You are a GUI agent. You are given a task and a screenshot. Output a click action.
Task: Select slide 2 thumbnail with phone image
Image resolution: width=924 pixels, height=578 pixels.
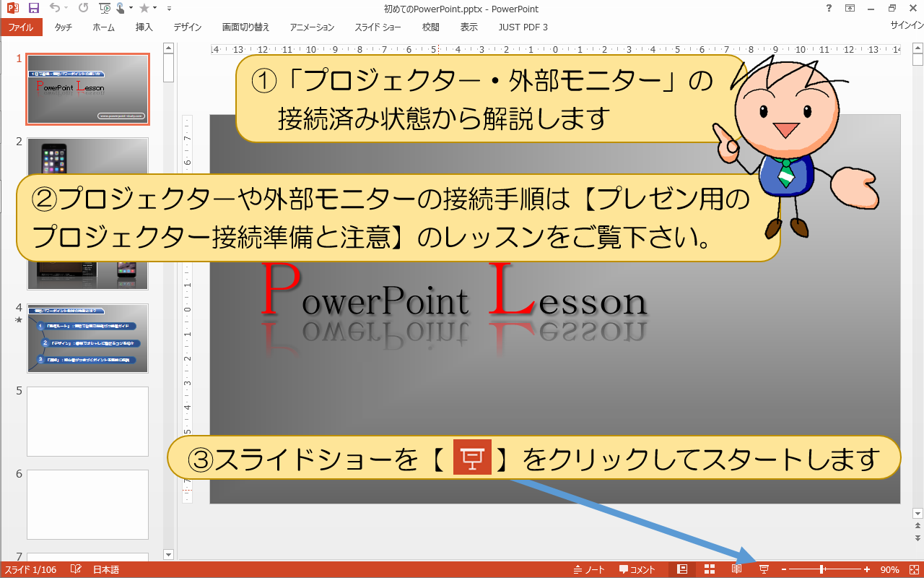[x=87, y=155]
